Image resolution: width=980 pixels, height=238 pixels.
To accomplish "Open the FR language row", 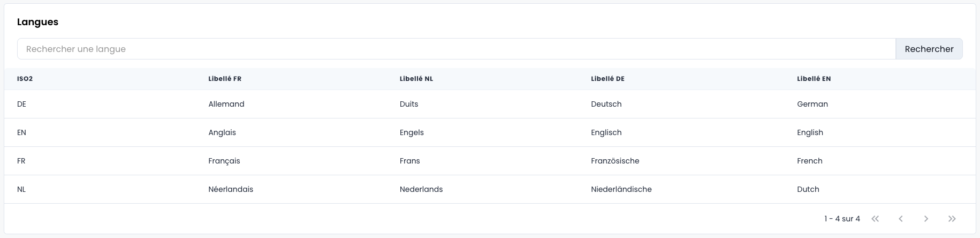I will [21, 161].
